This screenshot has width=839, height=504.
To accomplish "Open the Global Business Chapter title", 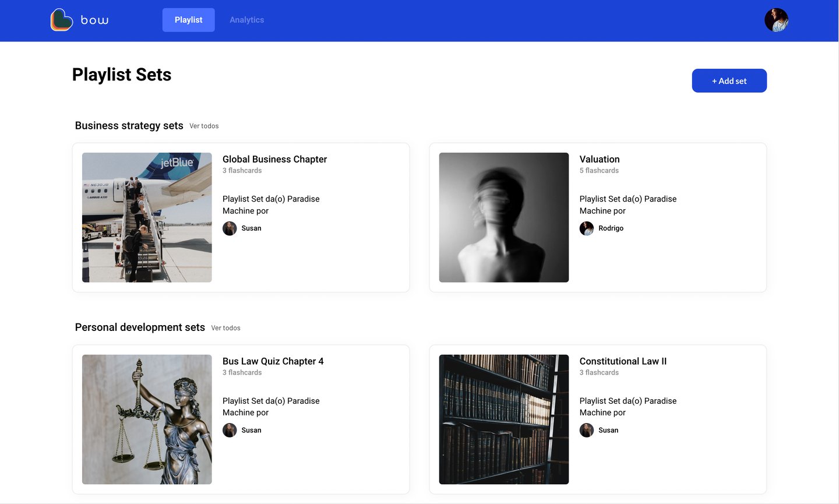I will pyautogui.click(x=274, y=159).
